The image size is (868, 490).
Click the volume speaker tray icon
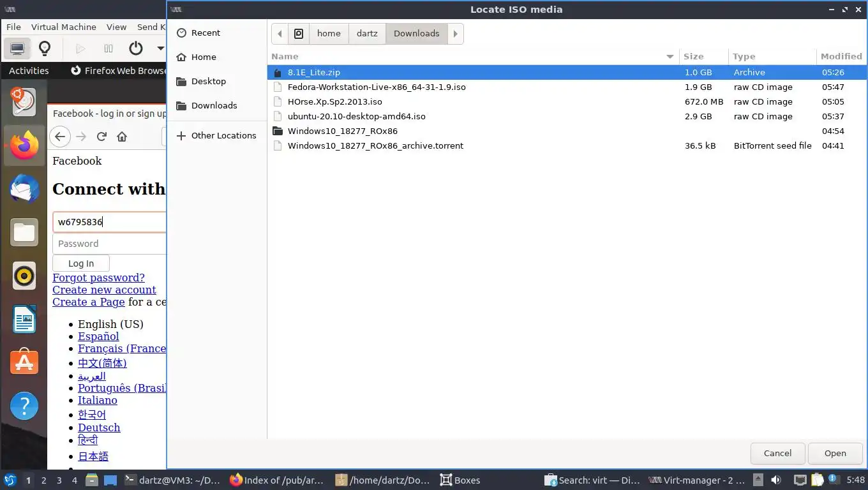tap(775, 480)
